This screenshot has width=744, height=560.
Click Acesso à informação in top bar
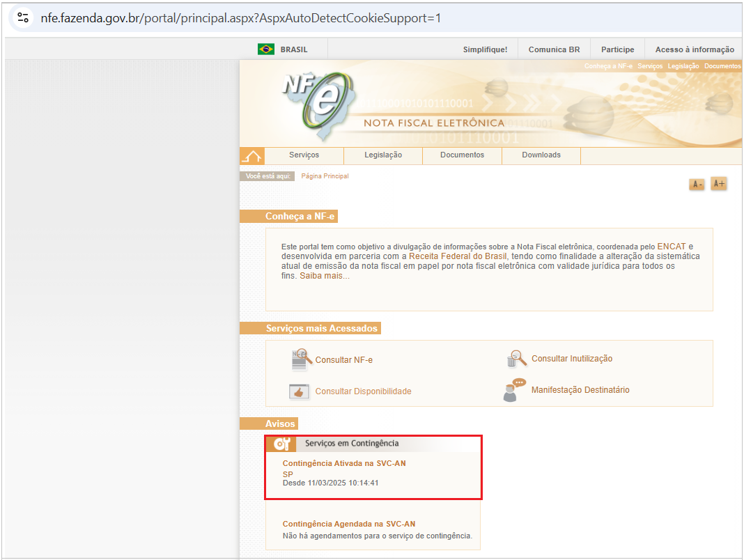click(695, 49)
